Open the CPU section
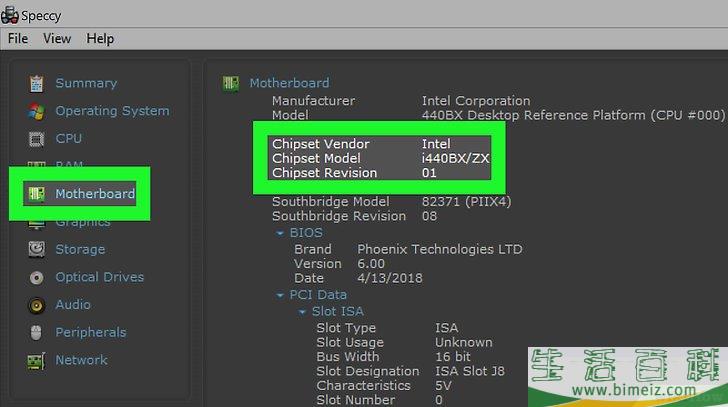Screen dimensions: 728x407 [x=68, y=138]
